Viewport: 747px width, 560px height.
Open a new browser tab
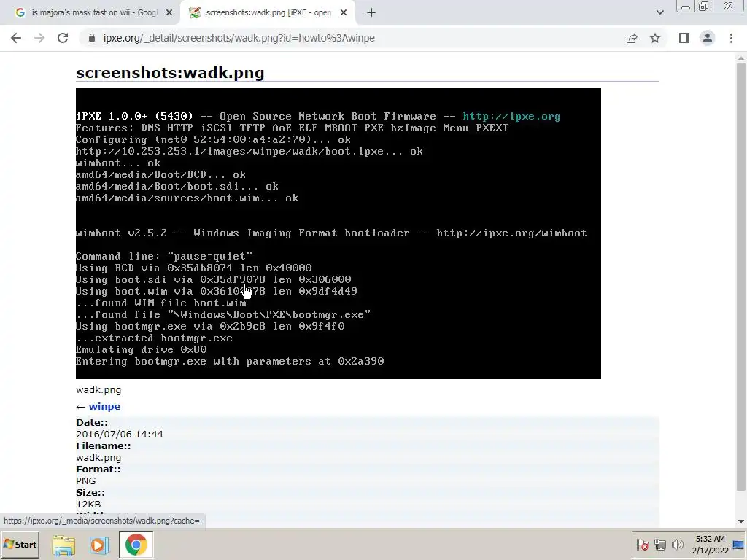click(x=371, y=13)
